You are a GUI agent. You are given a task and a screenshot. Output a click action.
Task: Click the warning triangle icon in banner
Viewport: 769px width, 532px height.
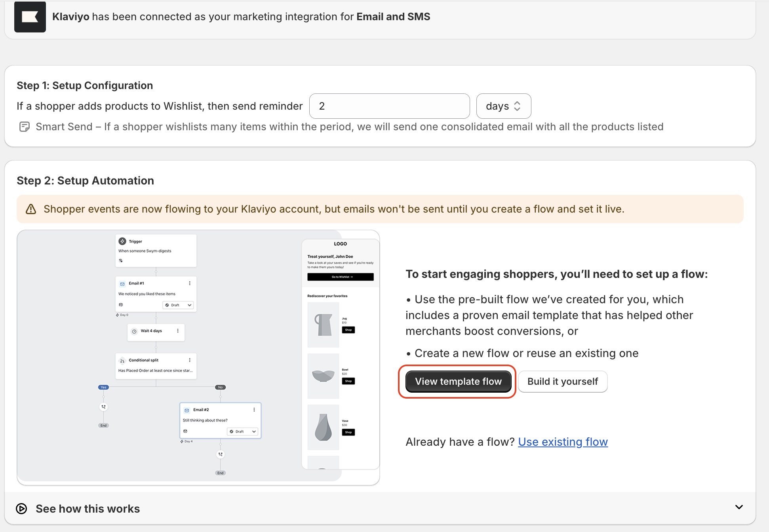[x=31, y=209]
